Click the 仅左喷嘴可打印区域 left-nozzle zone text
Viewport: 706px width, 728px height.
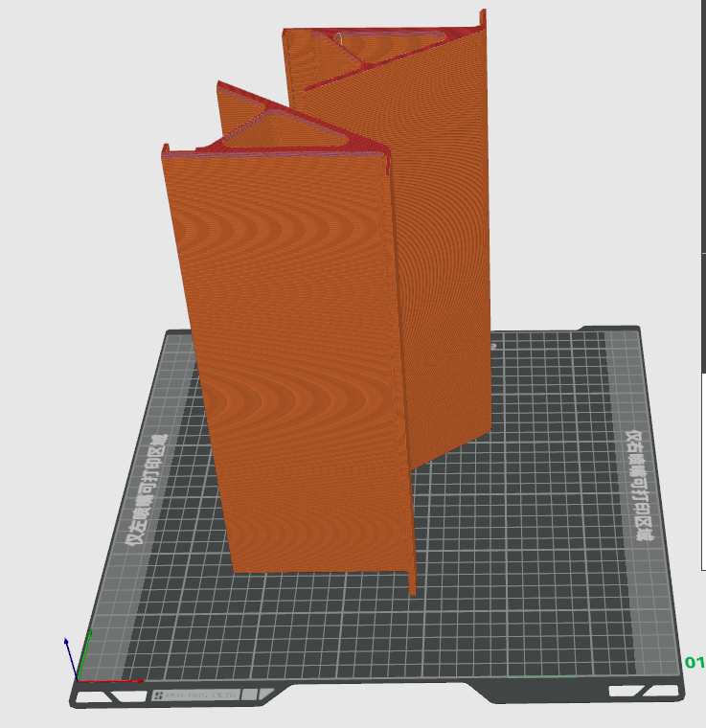pyautogui.click(x=147, y=489)
